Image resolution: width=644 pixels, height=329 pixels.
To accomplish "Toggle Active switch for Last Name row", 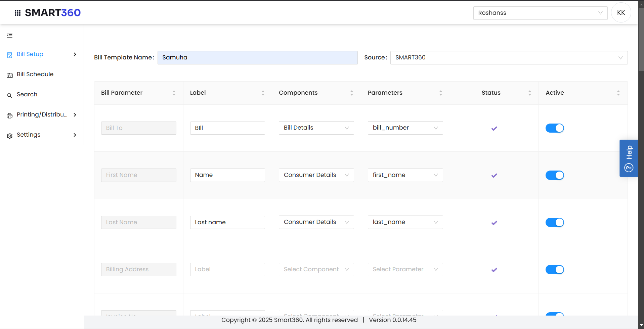I will (x=555, y=222).
